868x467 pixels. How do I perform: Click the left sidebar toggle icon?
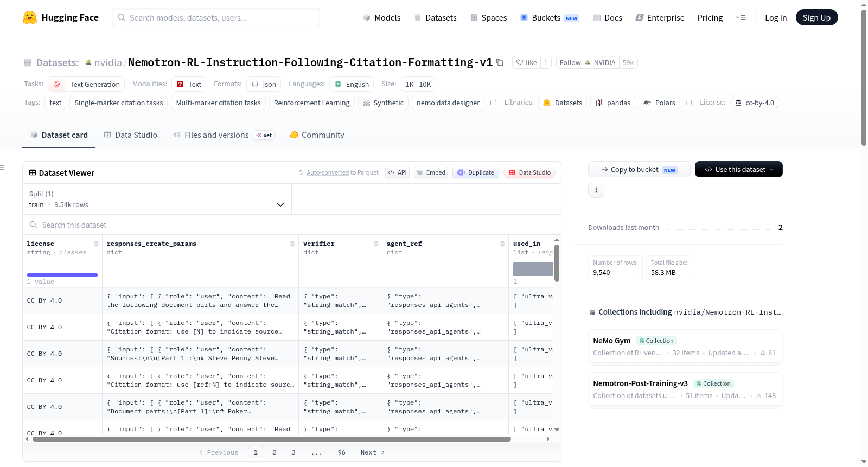pyautogui.click(x=3, y=168)
